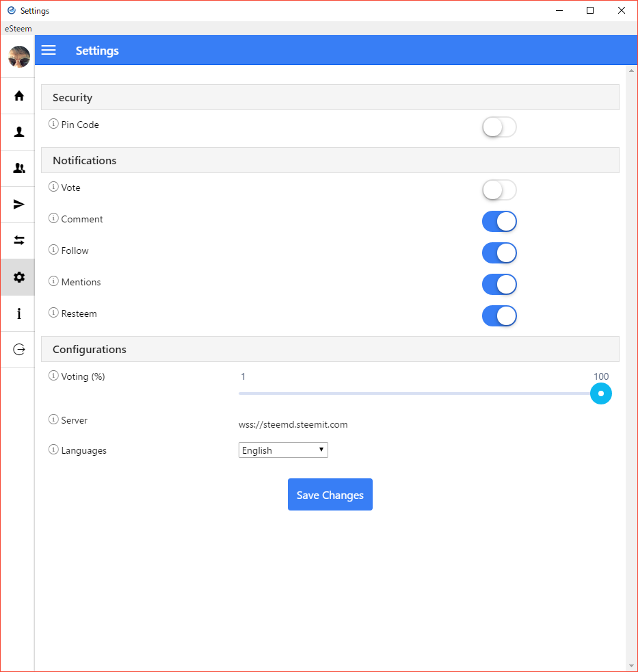Disable Comment notifications toggle

point(499,222)
